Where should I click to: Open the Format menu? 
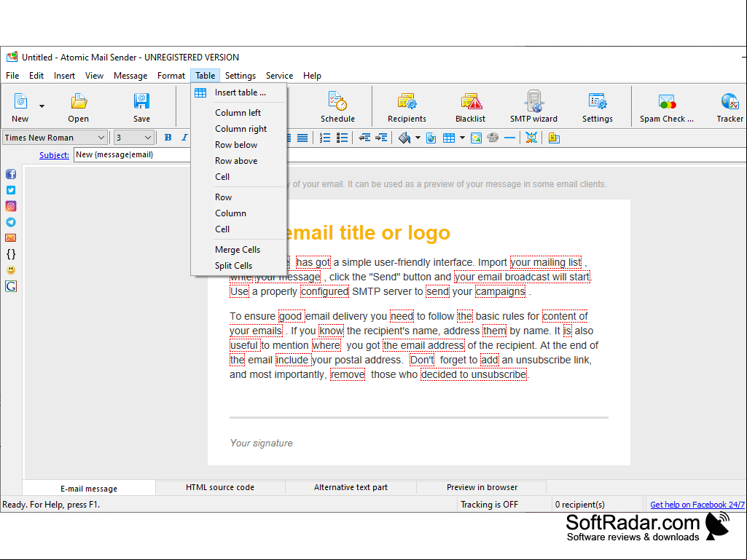(171, 76)
